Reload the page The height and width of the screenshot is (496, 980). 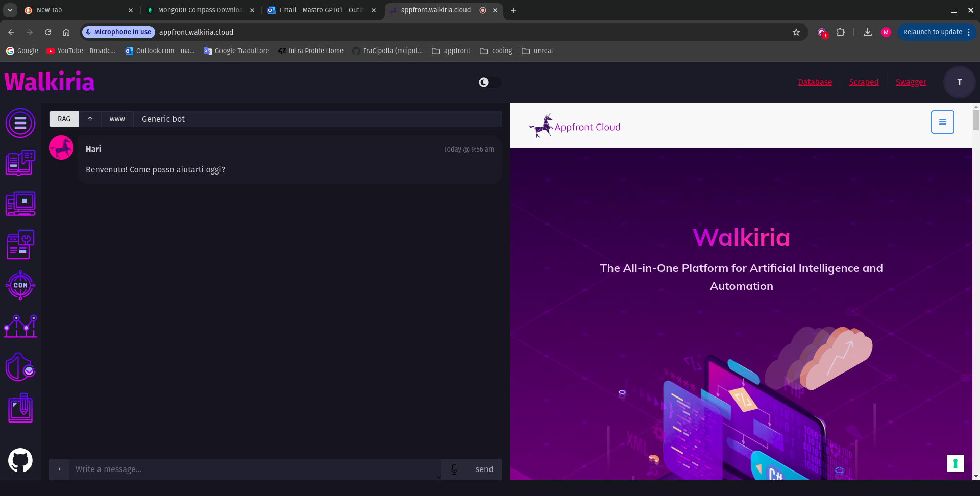point(48,32)
